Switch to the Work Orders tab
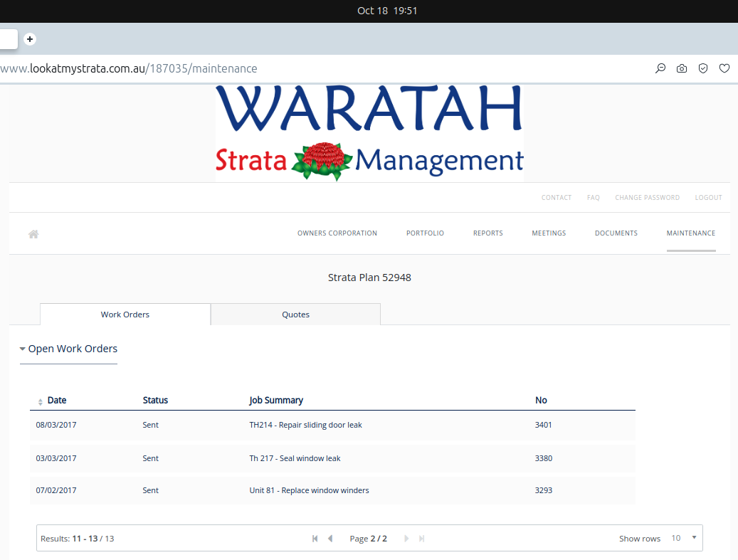The image size is (738, 560). coord(125,315)
